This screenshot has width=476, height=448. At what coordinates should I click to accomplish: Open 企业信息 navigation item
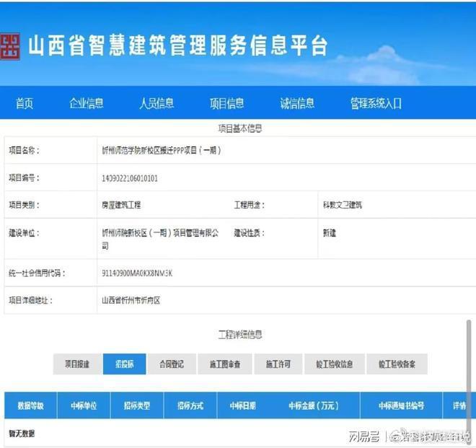point(87,104)
